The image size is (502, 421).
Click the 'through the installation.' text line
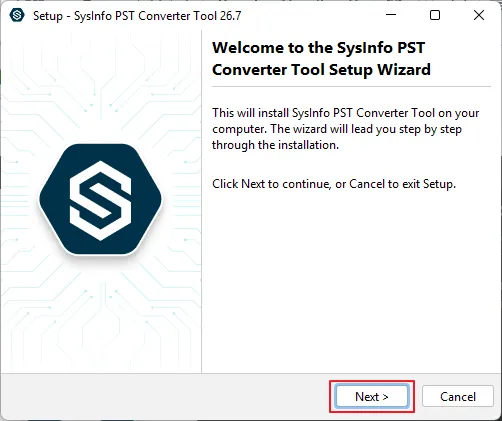[275, 145]
